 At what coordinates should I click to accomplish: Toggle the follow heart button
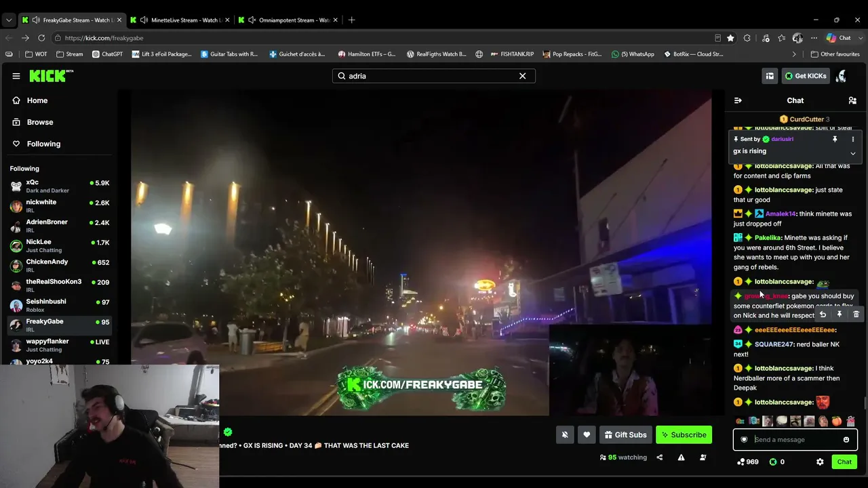(x=587, y=435)
